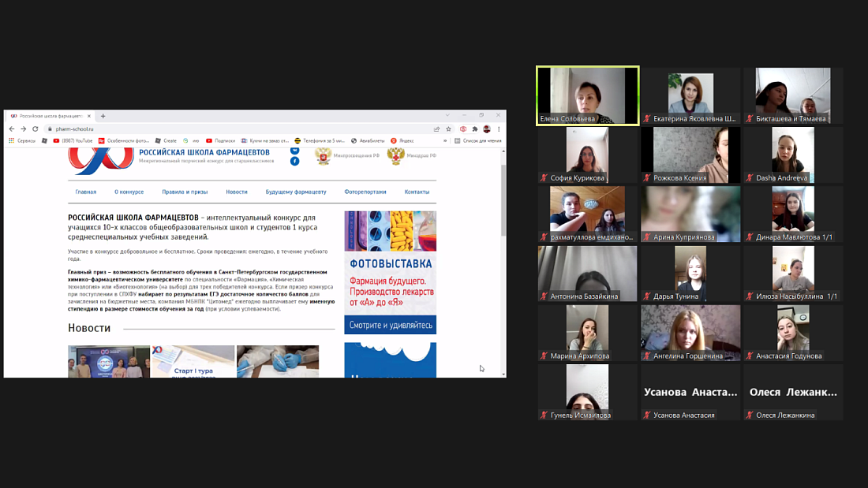Open Chrome three-dot menu
Screen dimensions: 868x488
click(499, 129)
